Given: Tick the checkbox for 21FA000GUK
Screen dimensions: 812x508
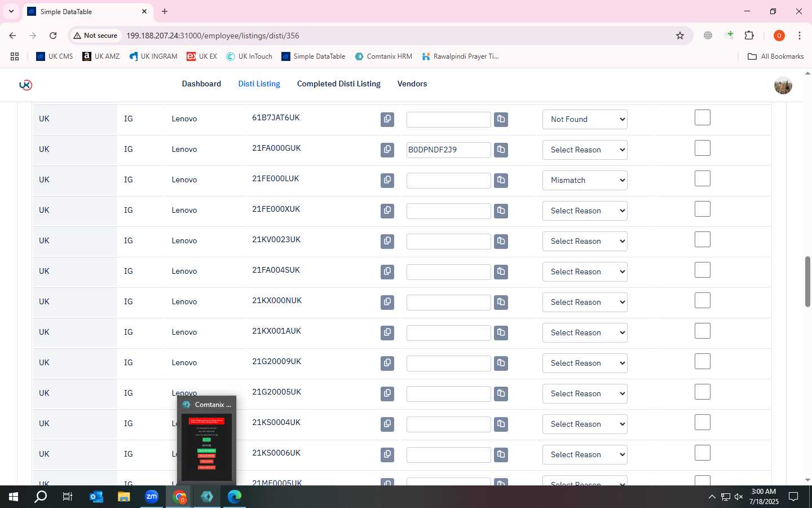Looking at the screenshot, I should [x=703, y=148].
